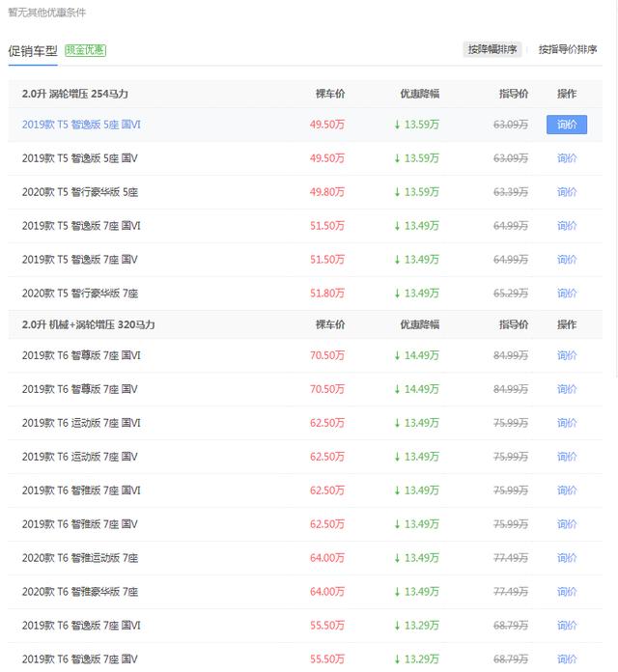Sort list by 按降幅排序
This screenshot has height=672, width=618.
coord(492,50)
